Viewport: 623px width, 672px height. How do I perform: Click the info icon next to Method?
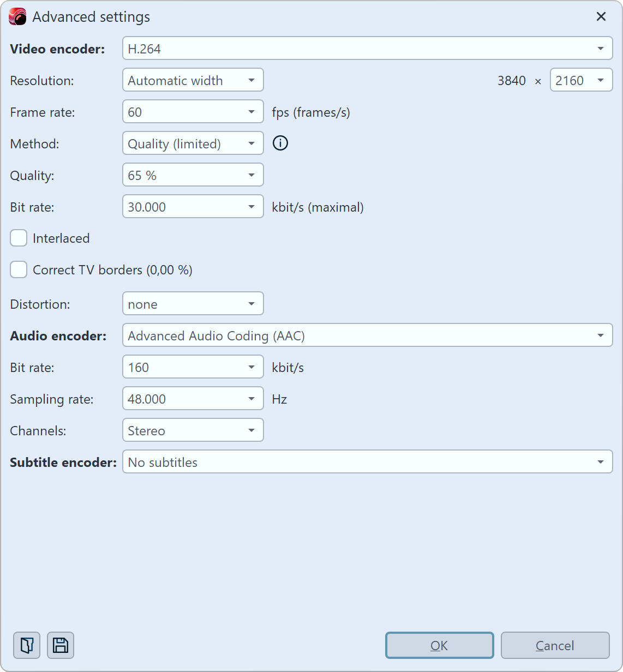(280, 143)
